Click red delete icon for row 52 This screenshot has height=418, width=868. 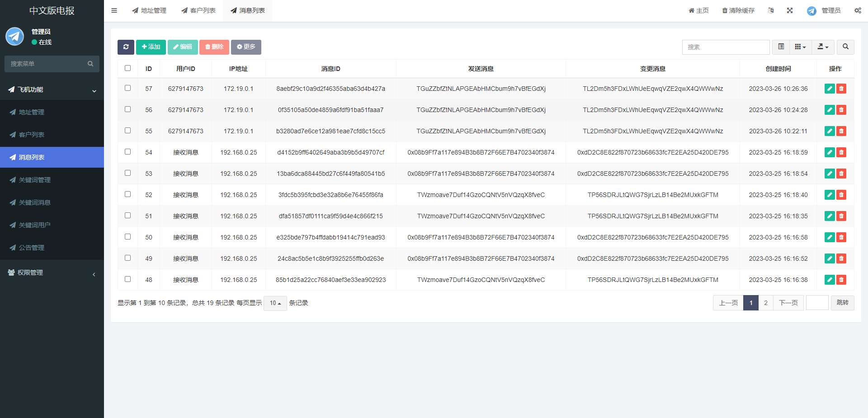click(841, 195)
